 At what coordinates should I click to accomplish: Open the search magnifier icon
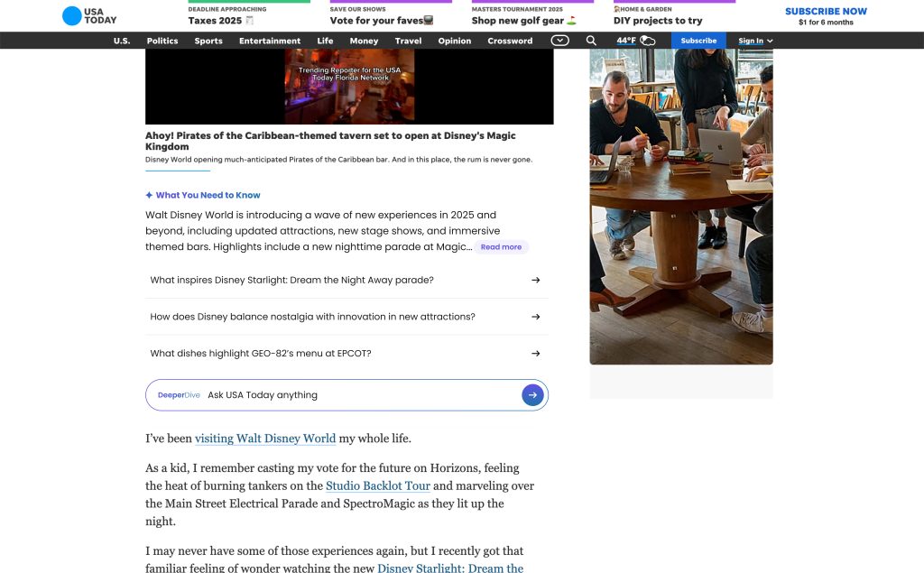(591, 41)
